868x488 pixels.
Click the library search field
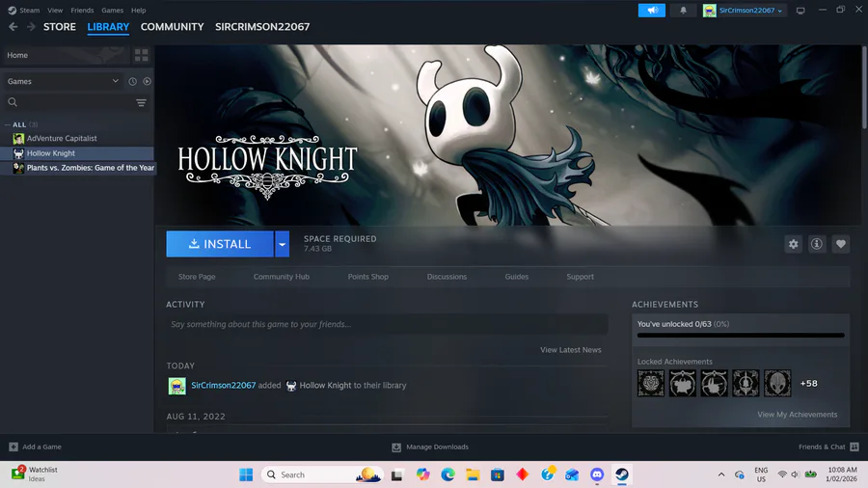[x=68, y=102]
